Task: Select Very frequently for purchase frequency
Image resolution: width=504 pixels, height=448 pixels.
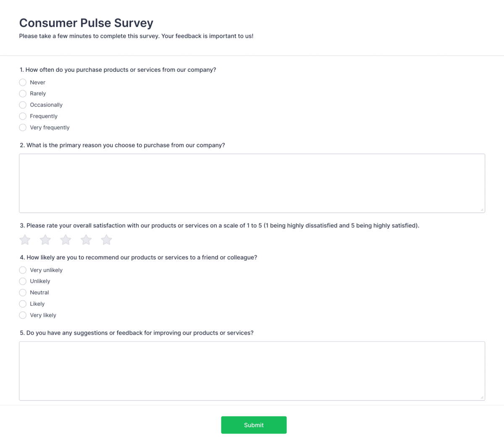Action: 23,128
